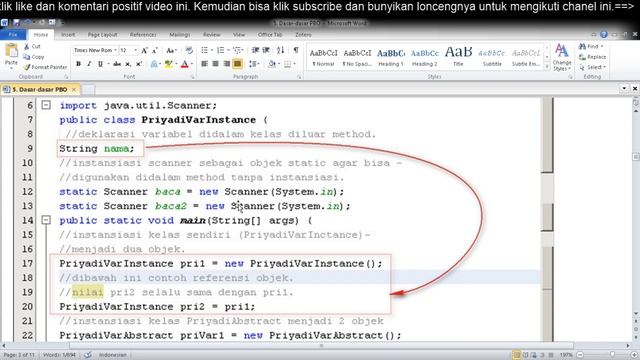Apply the Heading 2 style
The image size is (640, 360).
[x=424, y=57]
